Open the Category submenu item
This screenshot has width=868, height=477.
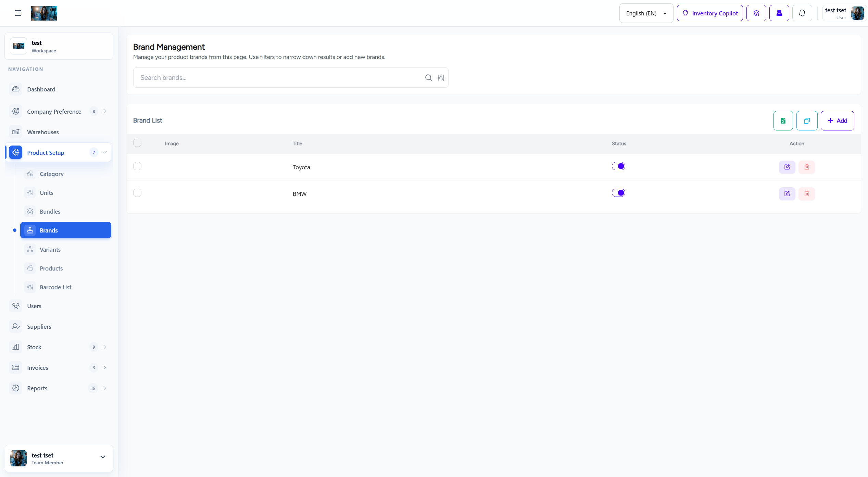[66, 174]
